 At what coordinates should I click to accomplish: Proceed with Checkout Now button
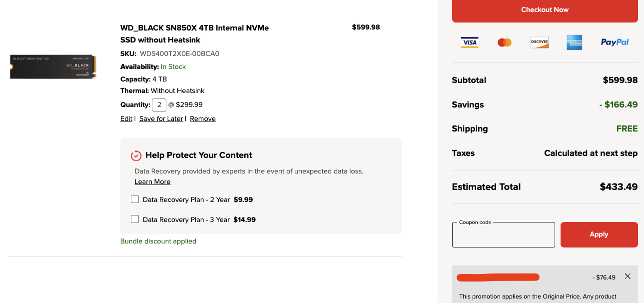tap(545, 10)
